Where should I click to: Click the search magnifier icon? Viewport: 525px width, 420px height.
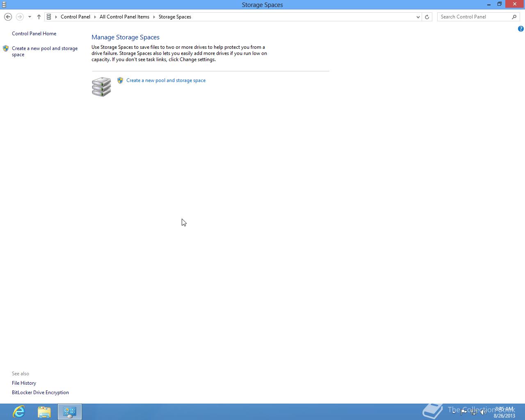(514, 17)
